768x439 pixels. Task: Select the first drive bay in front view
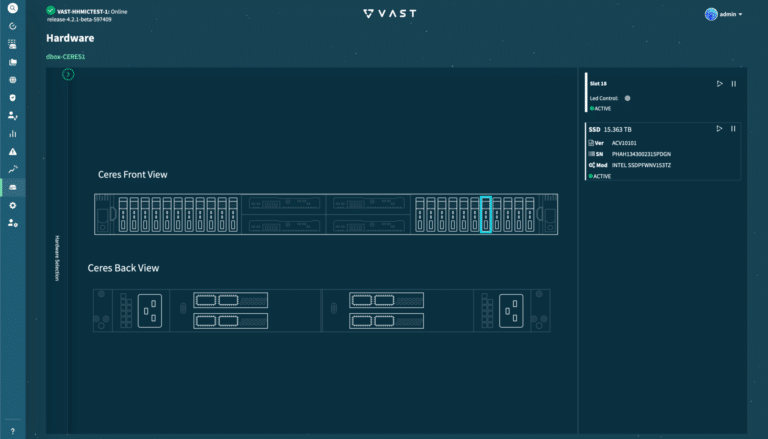(123, 214)
